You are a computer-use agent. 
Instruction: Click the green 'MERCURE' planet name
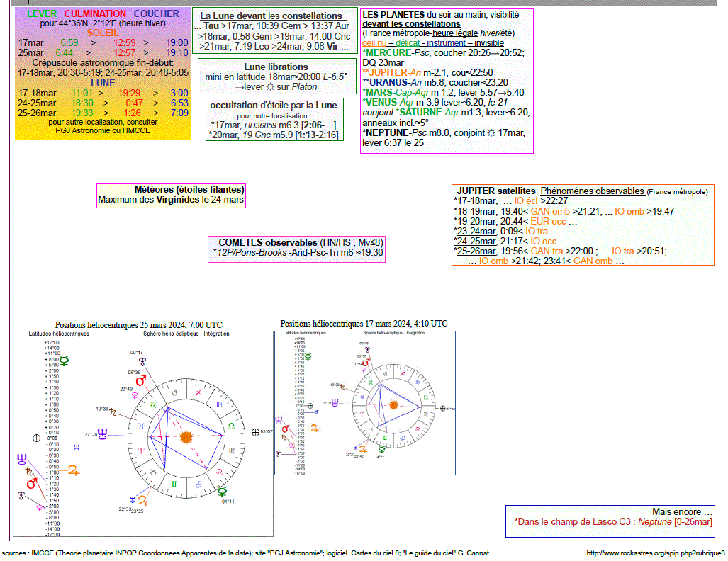pos(388,53)
